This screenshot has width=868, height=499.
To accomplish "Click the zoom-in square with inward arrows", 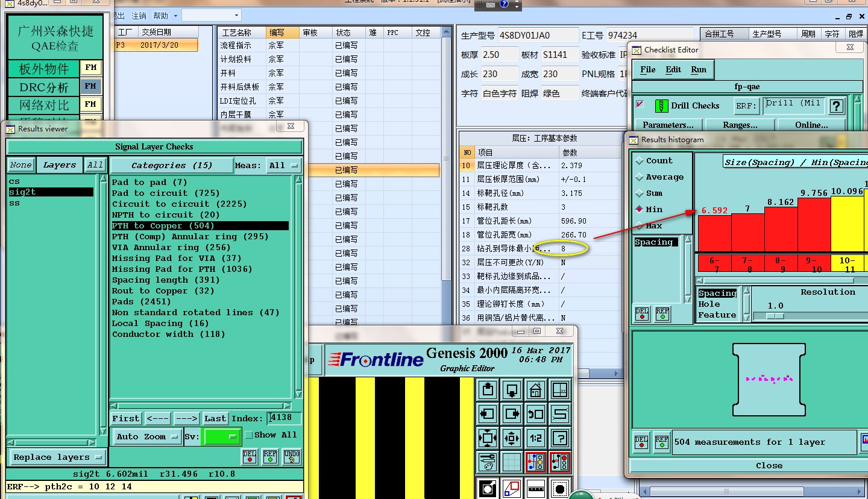I will point(487,438).
